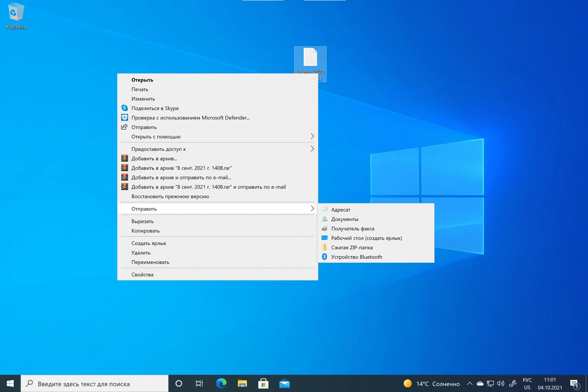This screenshot has width=588, height=392.
Task: Click the Windows Start button
Action: (10, 383)
